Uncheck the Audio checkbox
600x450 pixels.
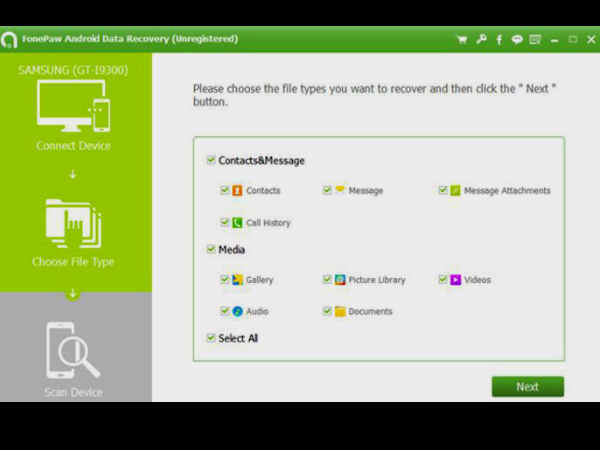[x=225, y=310]
